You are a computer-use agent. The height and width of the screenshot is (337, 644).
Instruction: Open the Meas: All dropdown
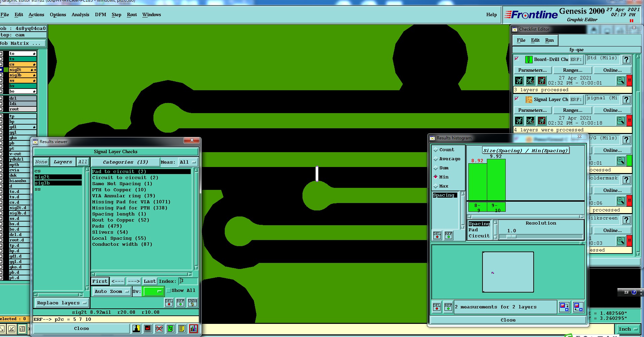188,162
